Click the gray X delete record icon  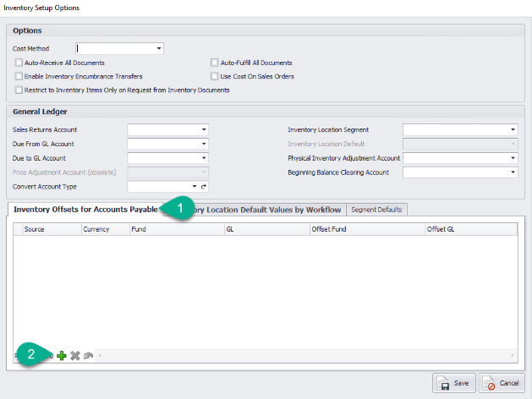74,356
